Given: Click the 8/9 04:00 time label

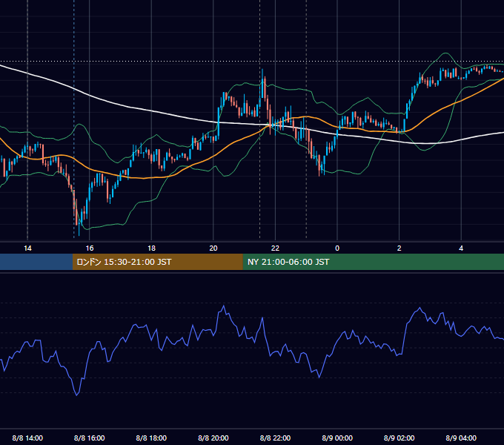Looking at the screenshot, I should [461, 438].
